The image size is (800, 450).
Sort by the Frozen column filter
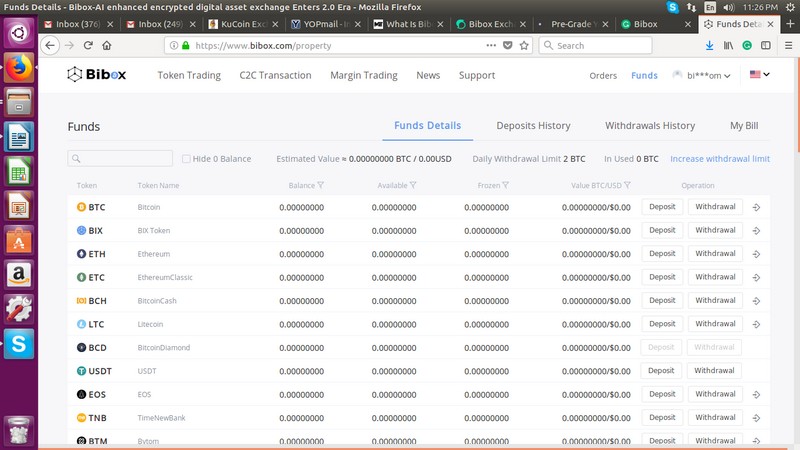coord(506,185)
